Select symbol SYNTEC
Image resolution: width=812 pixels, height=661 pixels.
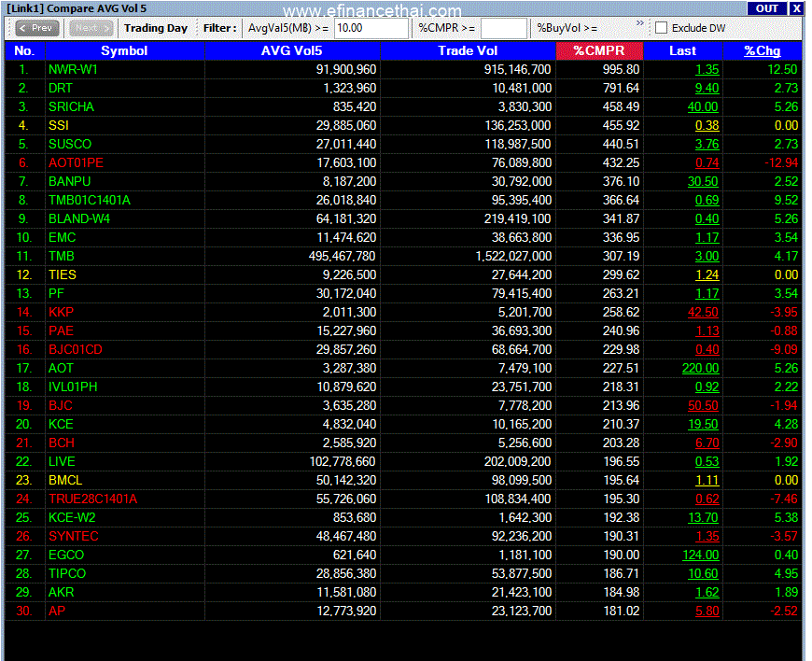coord(74,536)
